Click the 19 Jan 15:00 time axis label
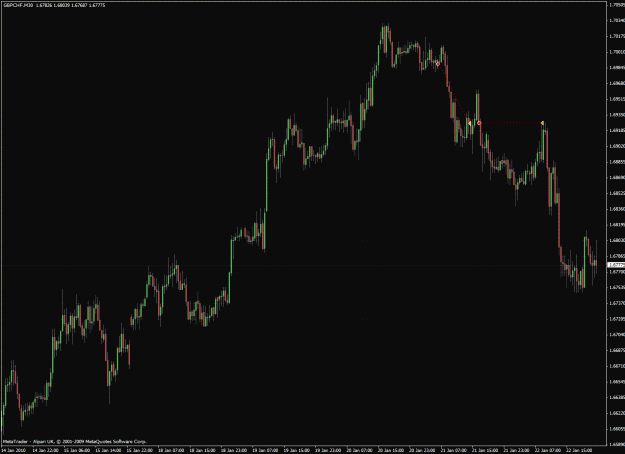 [x=297, y=450]
